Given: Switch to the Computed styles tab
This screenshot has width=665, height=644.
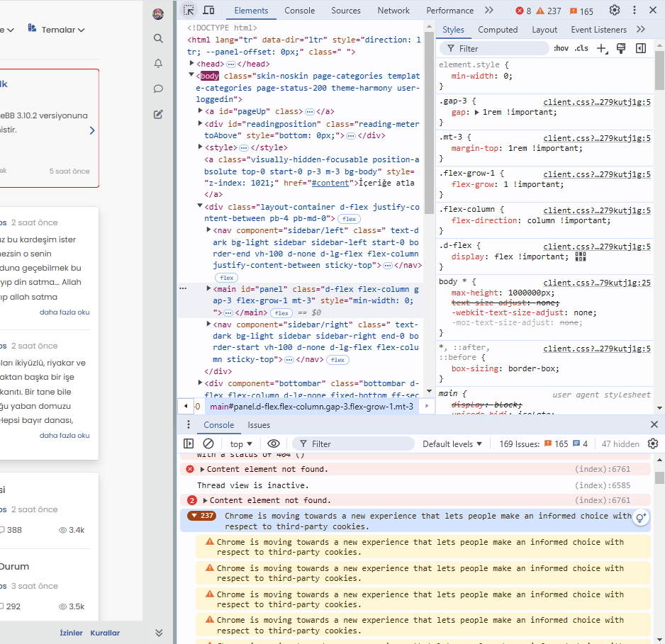Looking at the screenshot, I should [498, 30].
